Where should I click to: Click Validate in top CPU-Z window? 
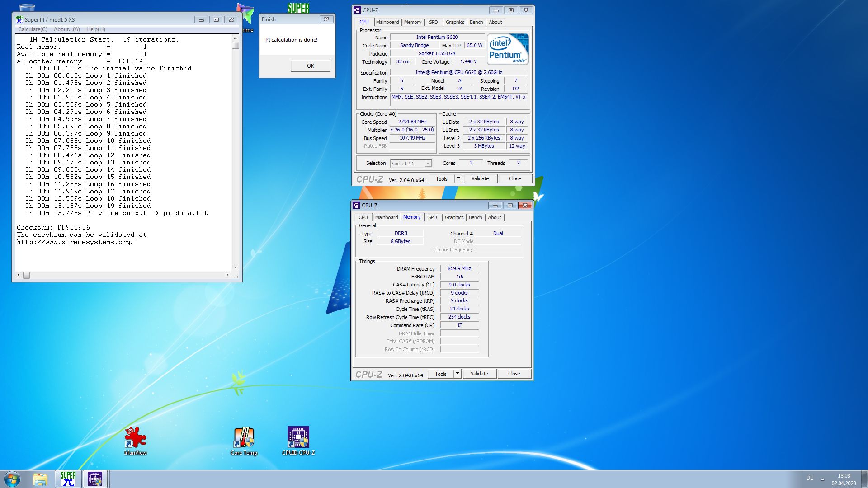click(x=480, y=179)
